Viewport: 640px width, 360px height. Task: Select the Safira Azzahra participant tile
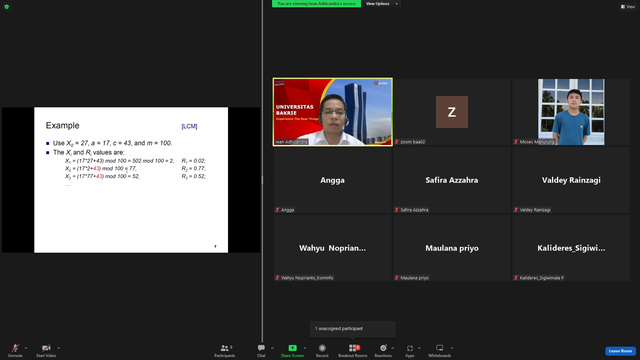coord(452,180)
